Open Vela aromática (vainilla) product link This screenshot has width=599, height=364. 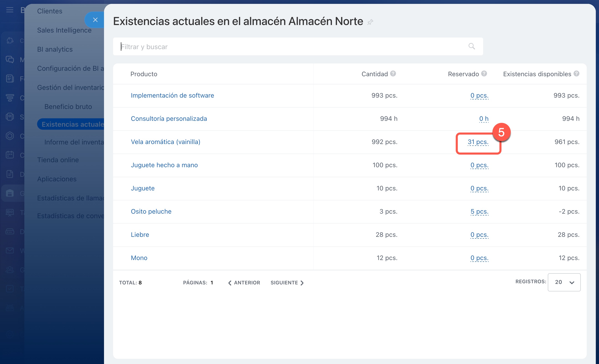pos(165,142)
